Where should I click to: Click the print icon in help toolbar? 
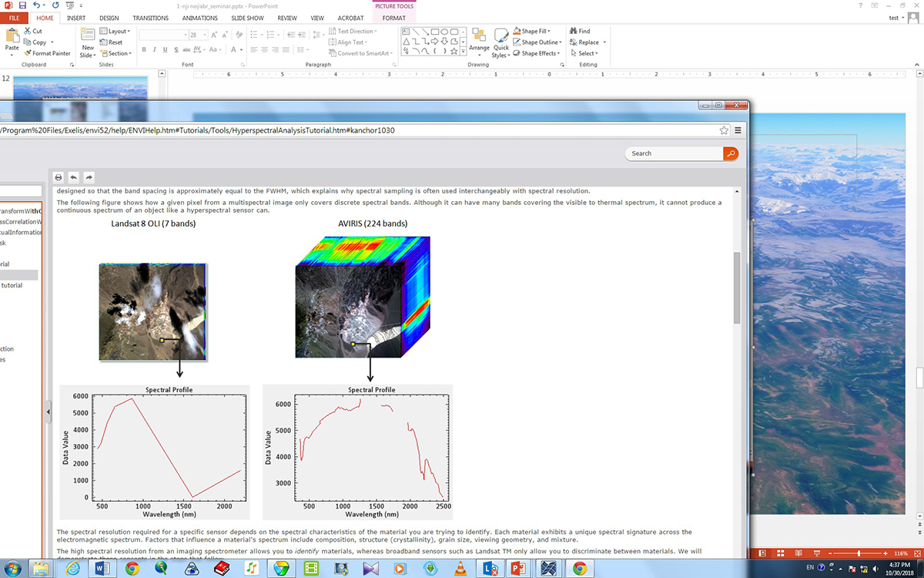58,176
